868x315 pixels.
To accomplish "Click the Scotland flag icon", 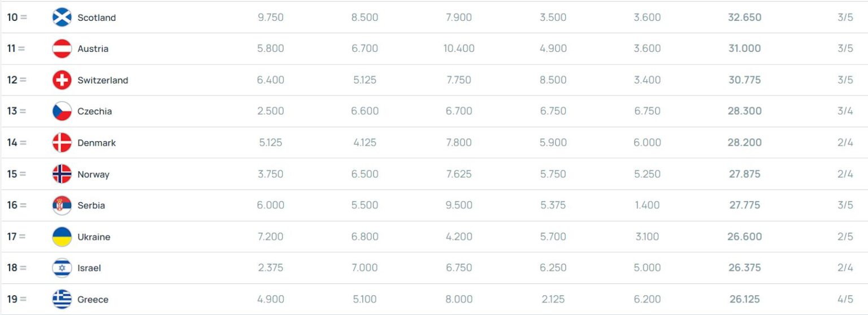I will point(62,17).
